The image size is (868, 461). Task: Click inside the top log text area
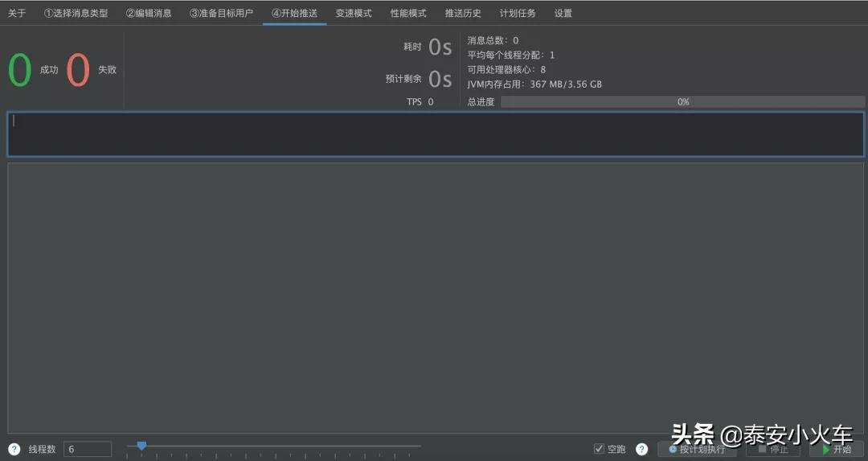[x=436, y=134]
